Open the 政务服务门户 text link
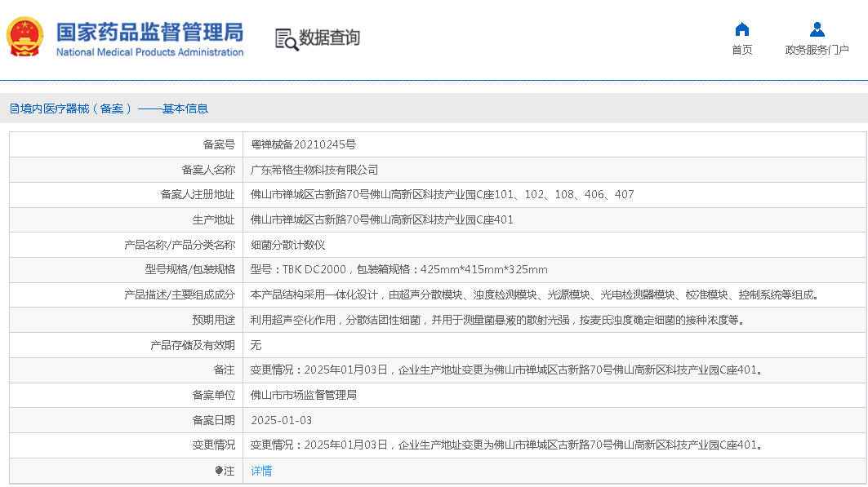 (817, 50)
